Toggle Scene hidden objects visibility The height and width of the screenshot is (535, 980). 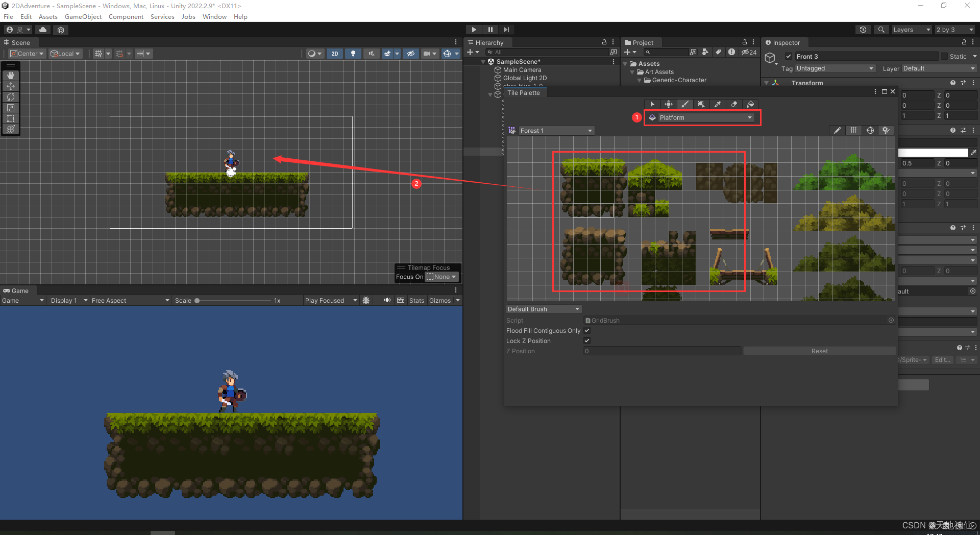coord(411,54)
